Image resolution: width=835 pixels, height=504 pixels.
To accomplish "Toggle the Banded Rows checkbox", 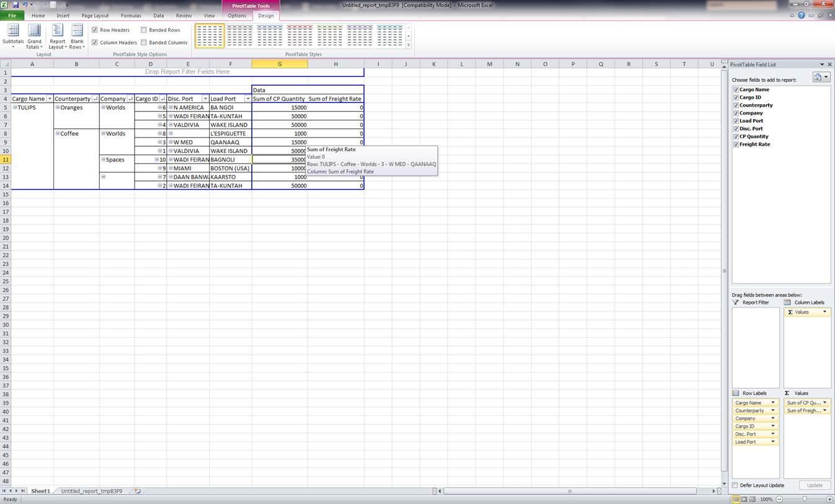I will [144, 30].
